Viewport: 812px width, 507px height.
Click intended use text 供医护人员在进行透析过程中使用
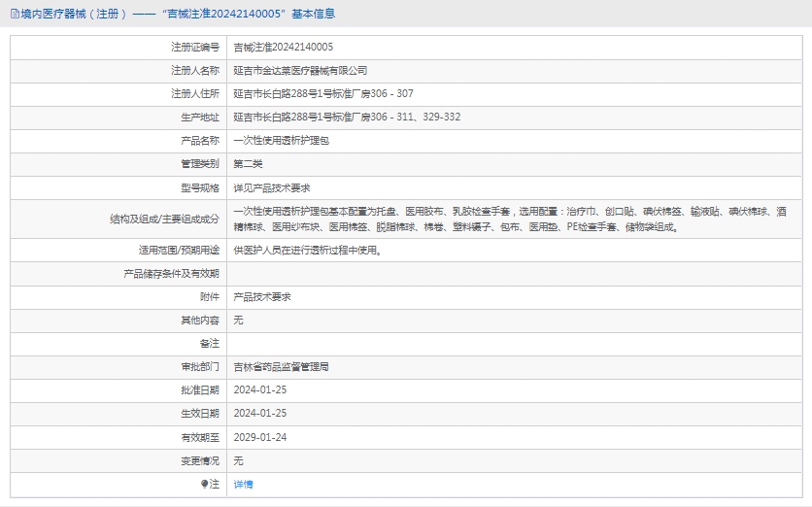coord(307,251)
